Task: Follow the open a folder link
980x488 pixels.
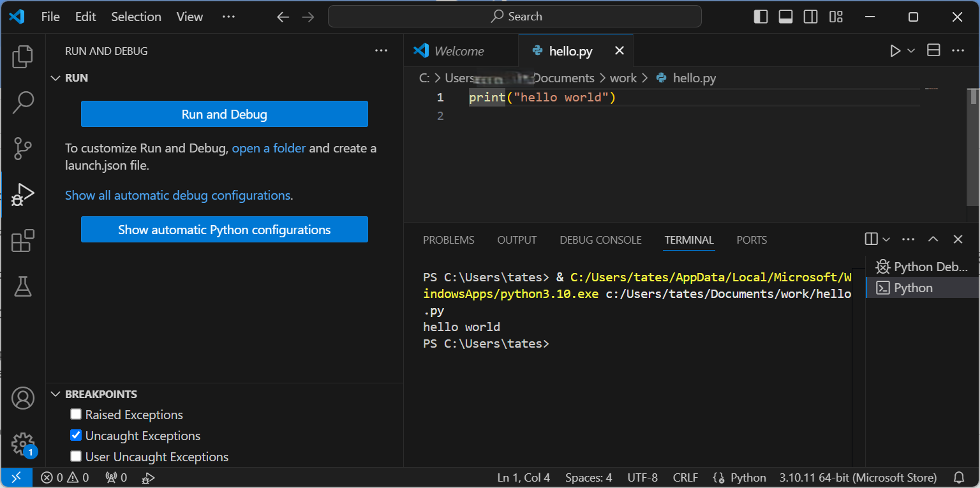Action: [x=269, y=148]
